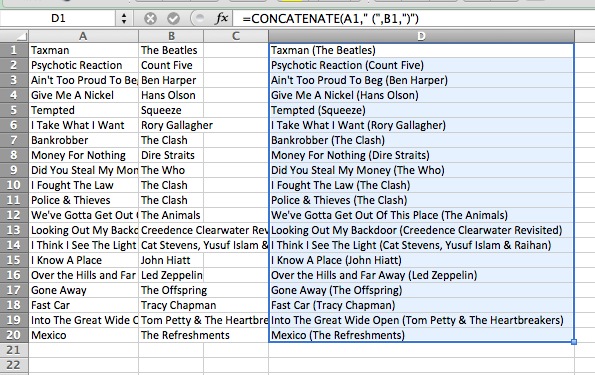Click cell D7 Bankrobber (The Clash)
The width and height of the screenshot is (595, 375).
coord(421,140)
